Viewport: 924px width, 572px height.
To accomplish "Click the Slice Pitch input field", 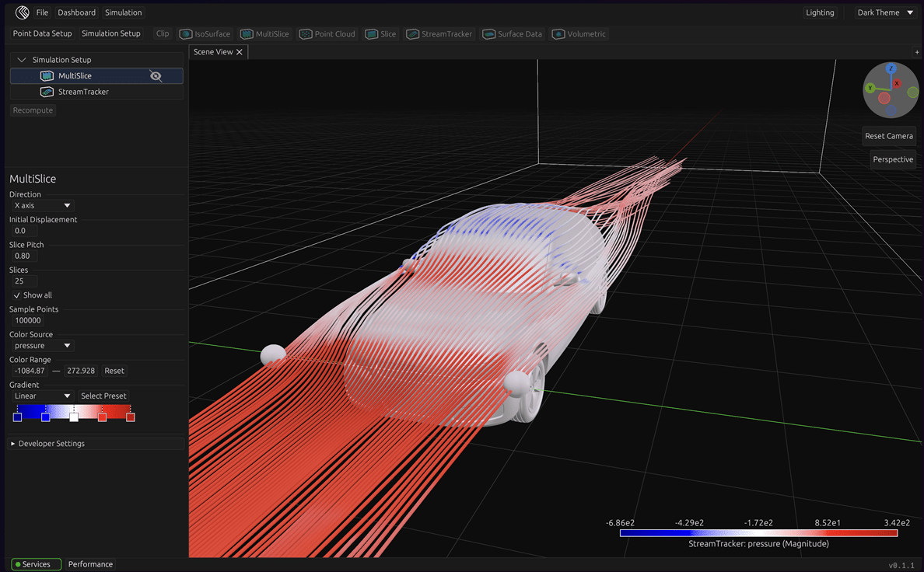I will pyautogui.click(x=23, y=256).
